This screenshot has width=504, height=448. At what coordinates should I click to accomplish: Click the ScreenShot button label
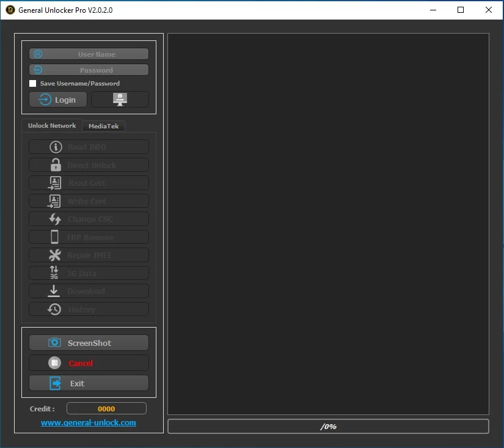point(89,343)
